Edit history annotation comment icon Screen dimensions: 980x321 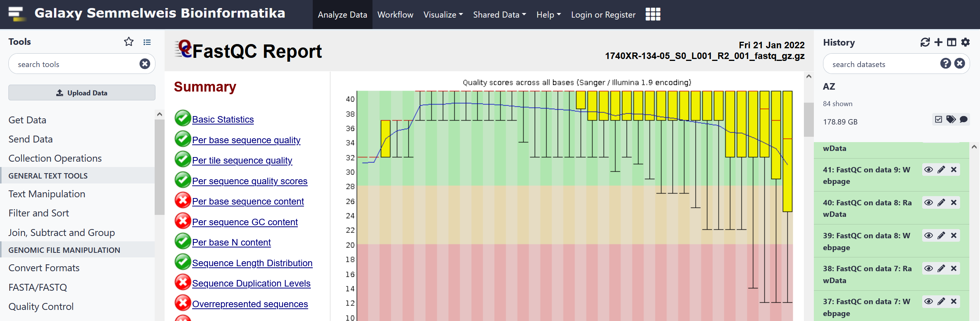point(964,119)
